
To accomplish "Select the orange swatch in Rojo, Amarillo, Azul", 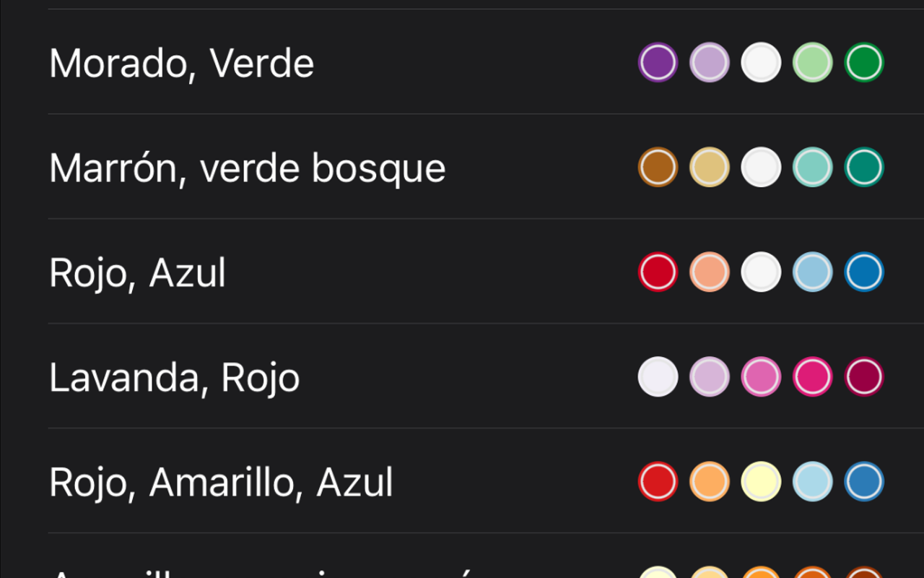I will tap(709, 481).
